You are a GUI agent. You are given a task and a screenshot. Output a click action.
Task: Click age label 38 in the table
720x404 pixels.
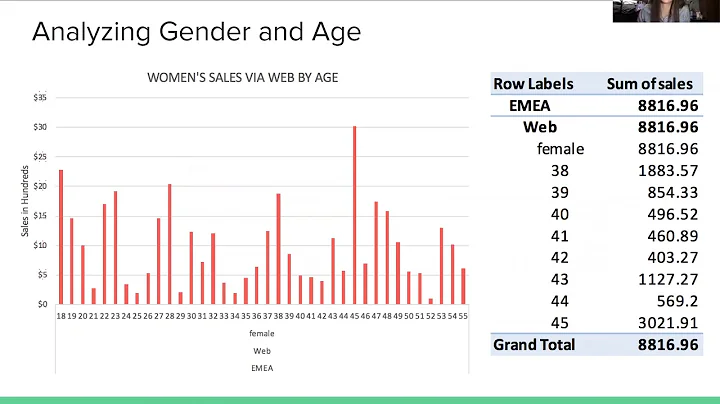(560, 171)
